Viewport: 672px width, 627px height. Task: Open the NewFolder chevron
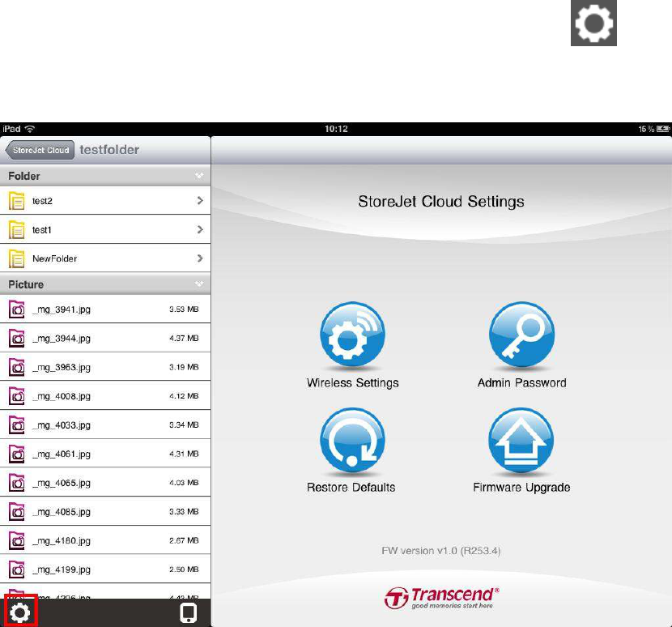[200, 258]
